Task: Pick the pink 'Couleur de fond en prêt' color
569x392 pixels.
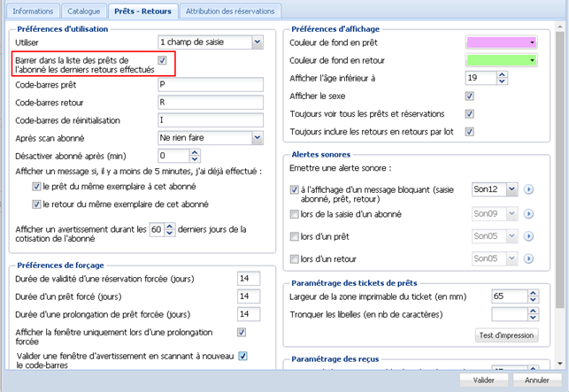Action: (x=502, y=42)
